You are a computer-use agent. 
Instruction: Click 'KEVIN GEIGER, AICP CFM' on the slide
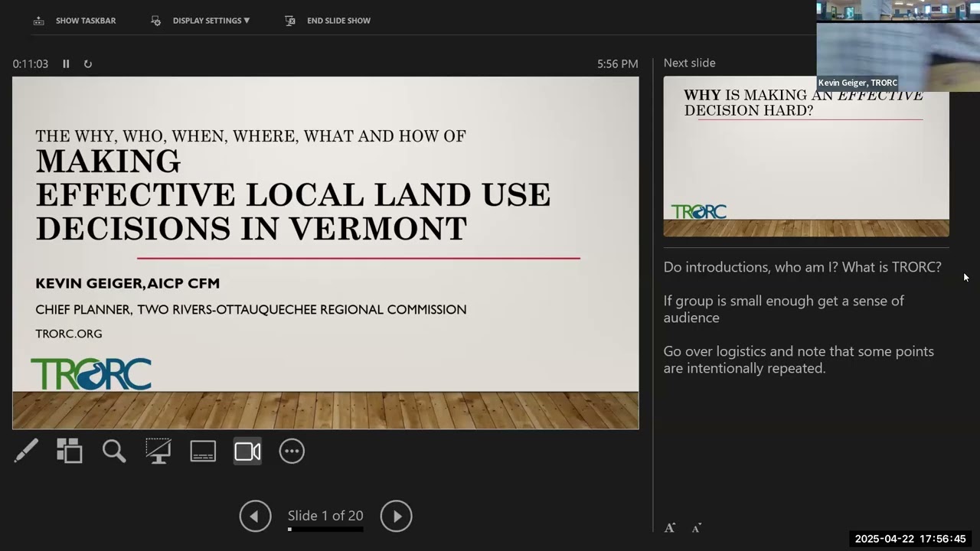coord(128,283)
